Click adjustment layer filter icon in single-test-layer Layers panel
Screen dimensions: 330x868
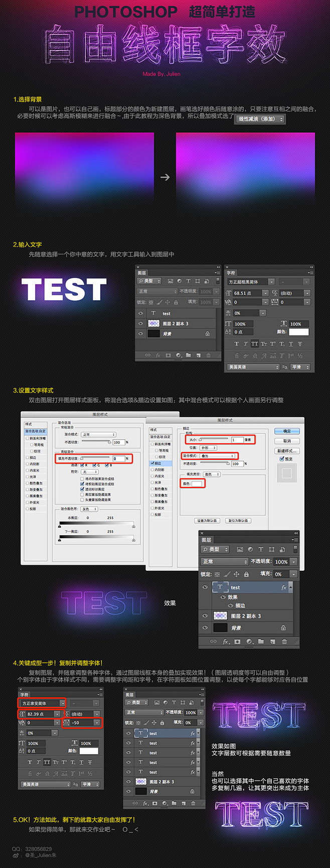179,281
